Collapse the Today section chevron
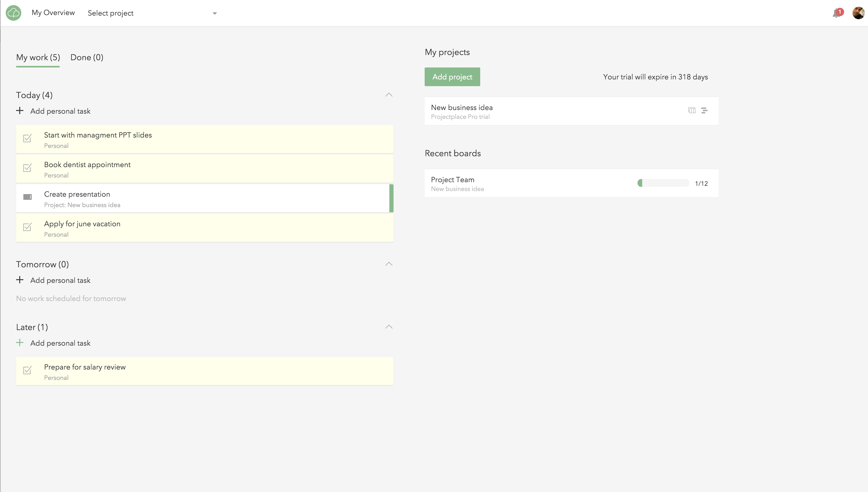 pyautogui.click(x=389, y=95)
